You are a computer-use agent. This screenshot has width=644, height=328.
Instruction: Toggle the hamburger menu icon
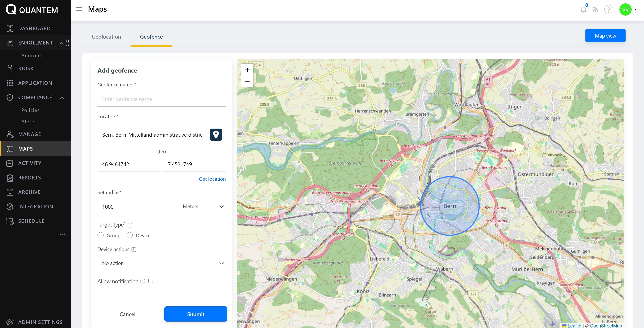point(79,9)
